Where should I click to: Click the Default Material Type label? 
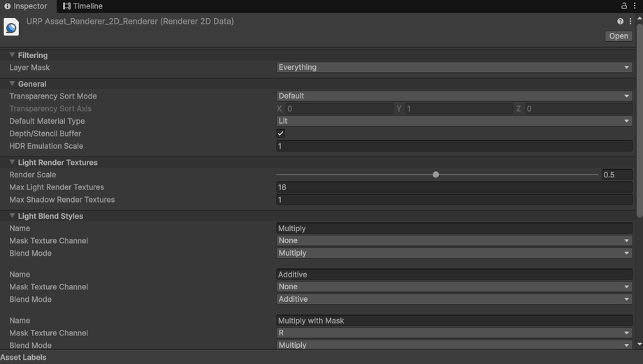(47, 122)
